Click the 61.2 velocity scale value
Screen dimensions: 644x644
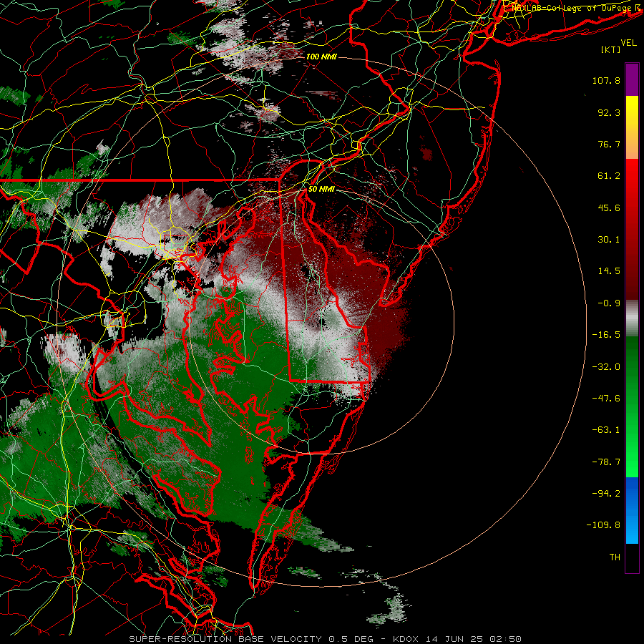(x=609, y=176)
